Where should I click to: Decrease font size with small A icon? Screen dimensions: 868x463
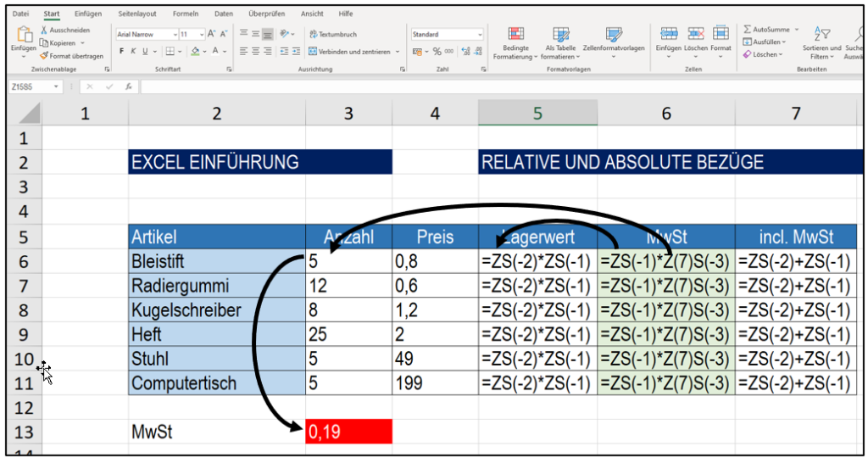(224, 34)
